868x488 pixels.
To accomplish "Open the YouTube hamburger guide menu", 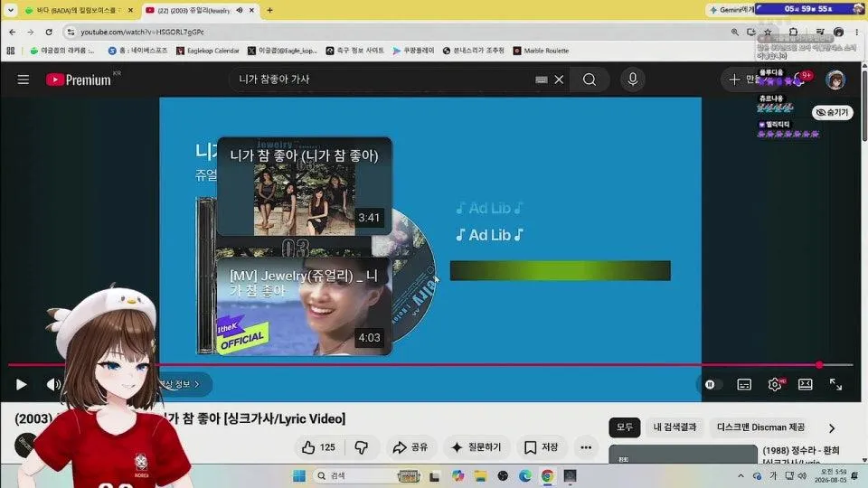I will coord(23,80).
